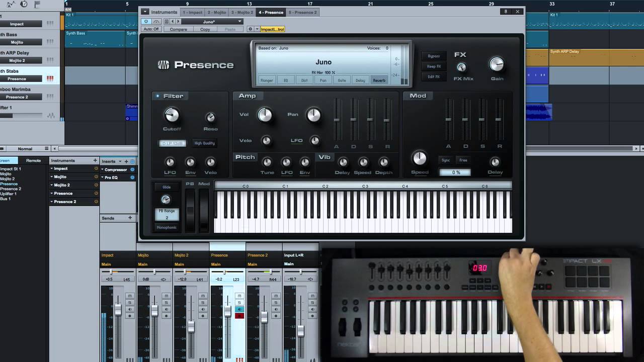Image resolution: width=644 pixels, height=362 pixels.
Task: Switch to the 1 - Impact tab
Action: pos(193,12)
